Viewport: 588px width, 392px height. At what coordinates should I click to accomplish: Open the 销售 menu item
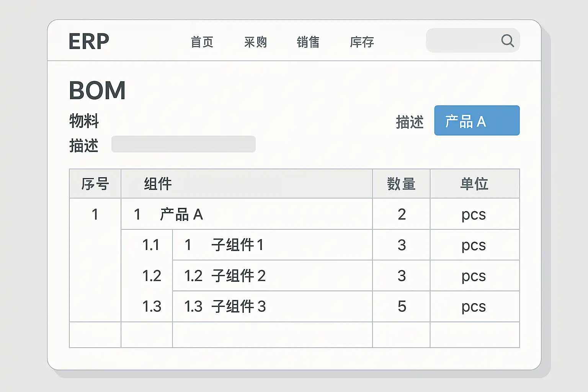pos(308,42)
